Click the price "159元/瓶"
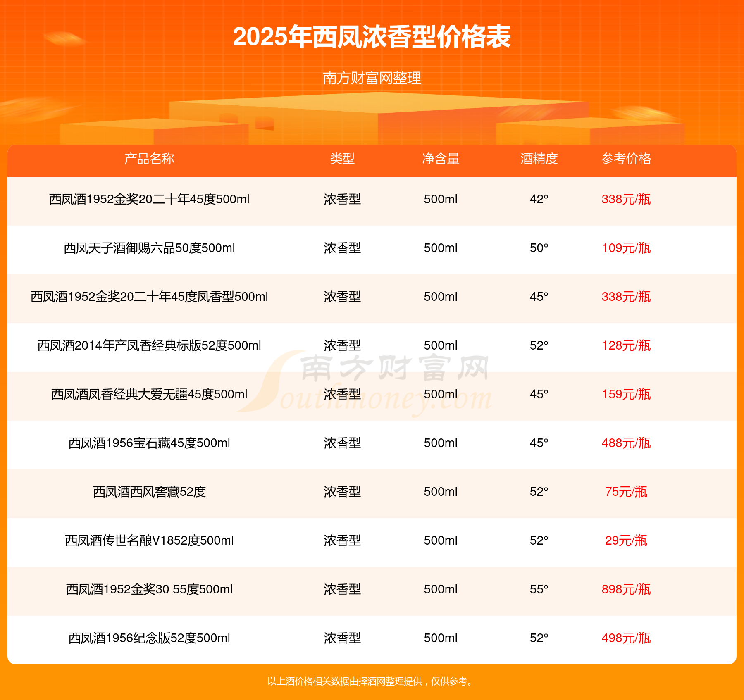 (x=626, y=394)
